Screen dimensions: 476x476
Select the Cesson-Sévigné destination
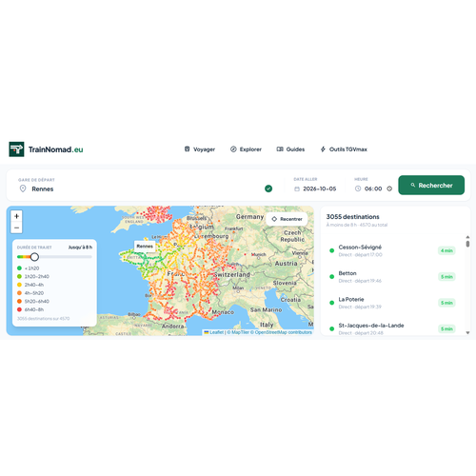pyautogui.click(x=393, y=250)
